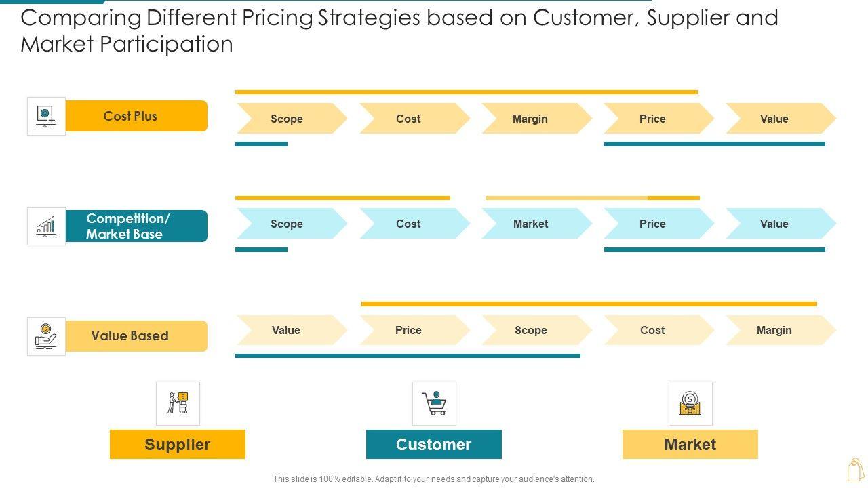Click the Customer legend box
868x488 pixels.
434,445
